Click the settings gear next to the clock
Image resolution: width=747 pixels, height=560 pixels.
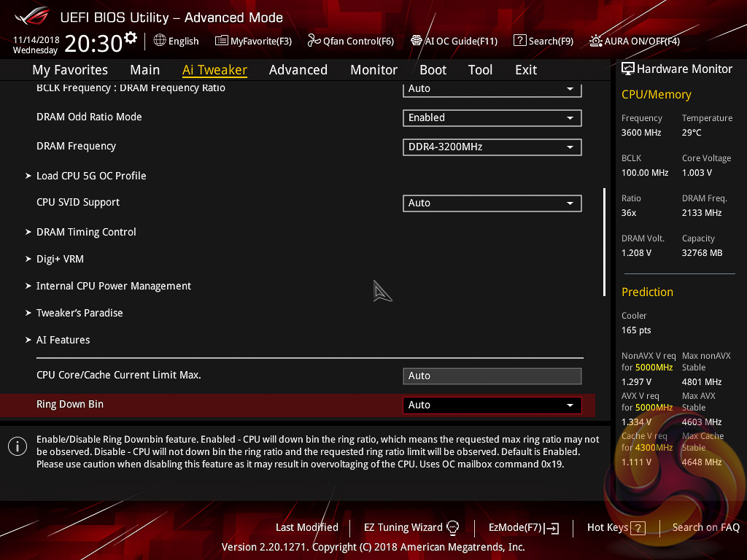point(131,38)
